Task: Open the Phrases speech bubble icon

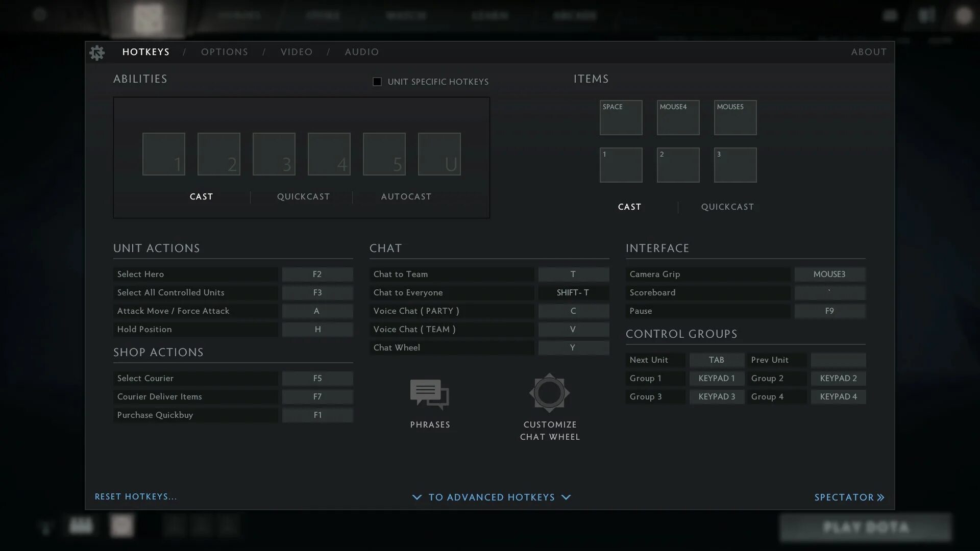Action: pos(429,394)
